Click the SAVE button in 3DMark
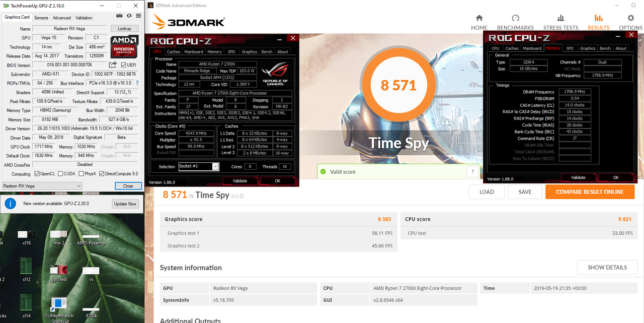This screenshot has height=323, width=644. tap(525, 192)
